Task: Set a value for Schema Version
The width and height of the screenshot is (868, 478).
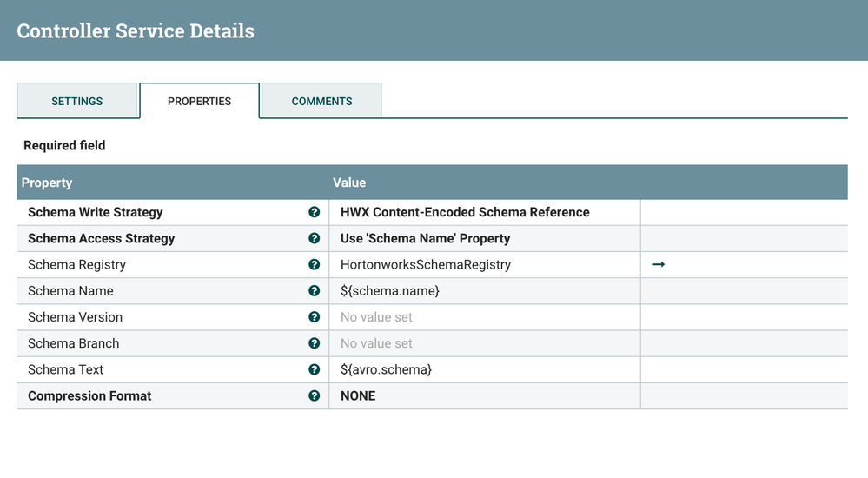Action: [377, 317]
